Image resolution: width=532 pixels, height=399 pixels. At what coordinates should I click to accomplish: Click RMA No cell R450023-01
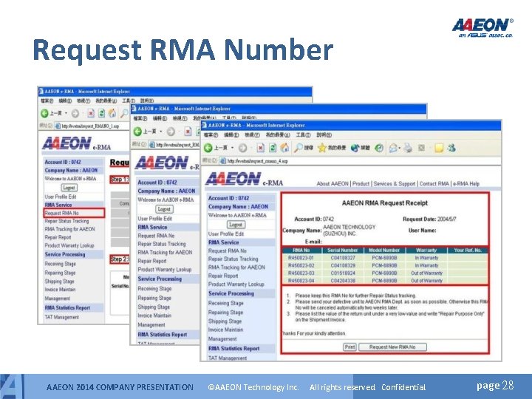click(301, 258)
